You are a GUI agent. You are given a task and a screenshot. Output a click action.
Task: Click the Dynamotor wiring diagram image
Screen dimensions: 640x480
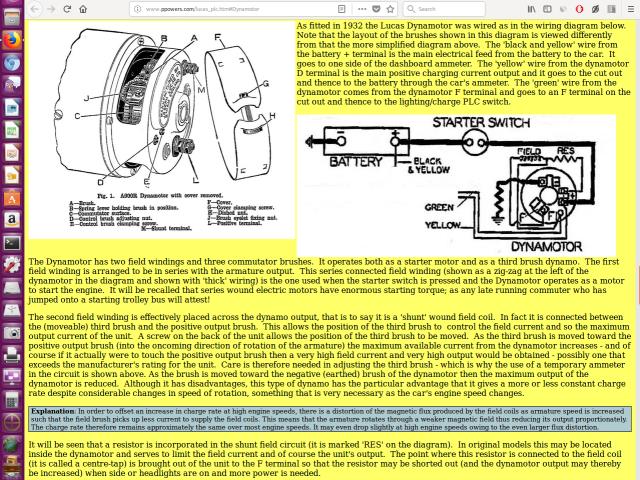pos(456,182)
